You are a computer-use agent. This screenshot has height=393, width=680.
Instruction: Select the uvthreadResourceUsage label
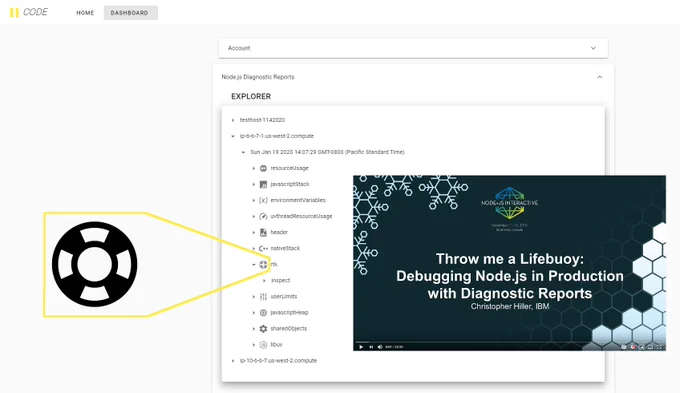pyautogui.click(x=301, y=216)
